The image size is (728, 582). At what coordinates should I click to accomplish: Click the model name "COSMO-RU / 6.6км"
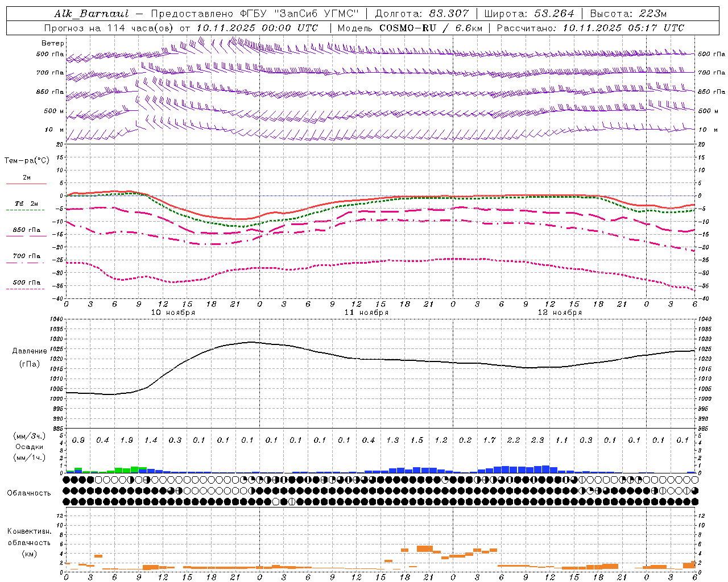432,28
